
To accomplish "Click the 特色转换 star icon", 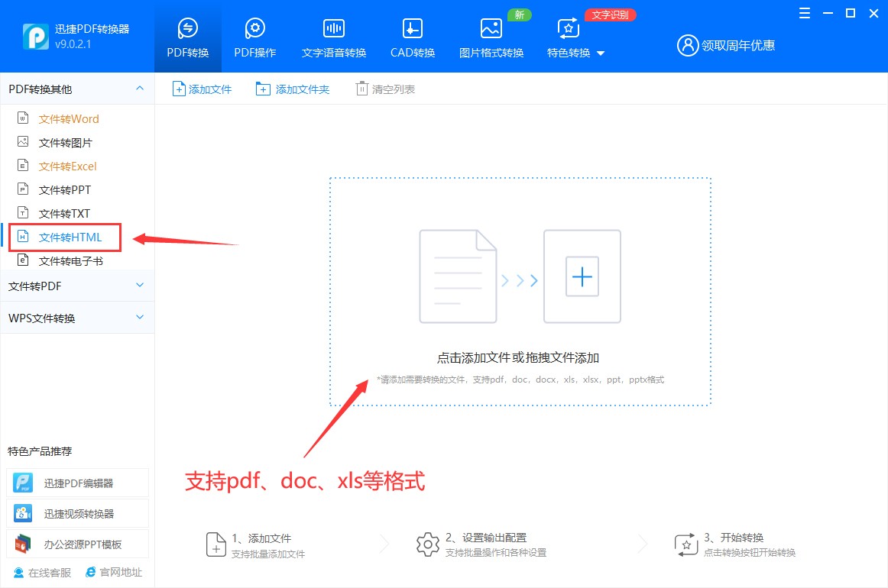I will coord(569,27).
